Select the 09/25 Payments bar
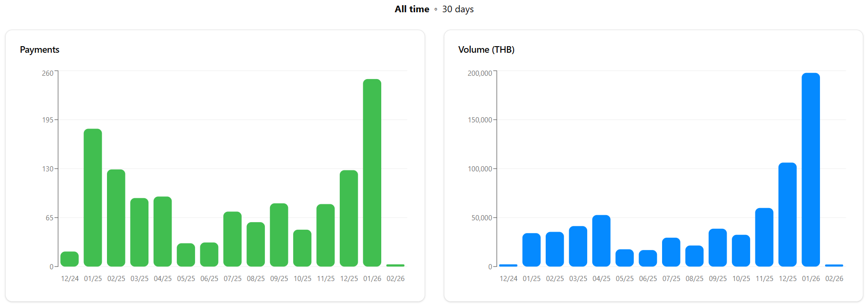The image size is (868, 306). (x=279, y=235)
